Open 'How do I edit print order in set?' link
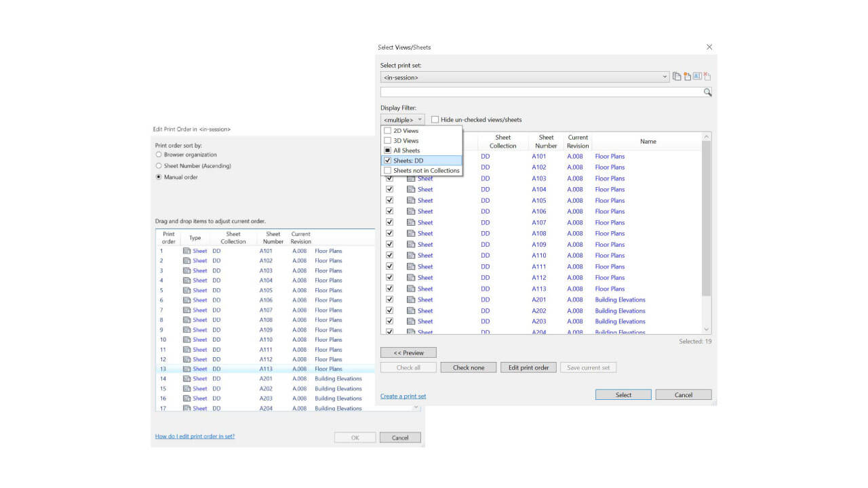 195,436
